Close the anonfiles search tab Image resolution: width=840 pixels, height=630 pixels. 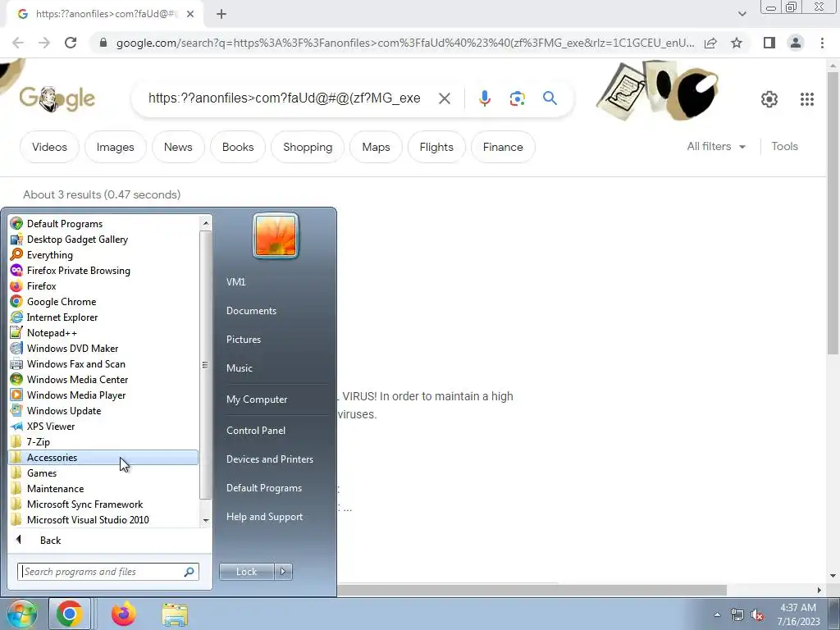190,15
